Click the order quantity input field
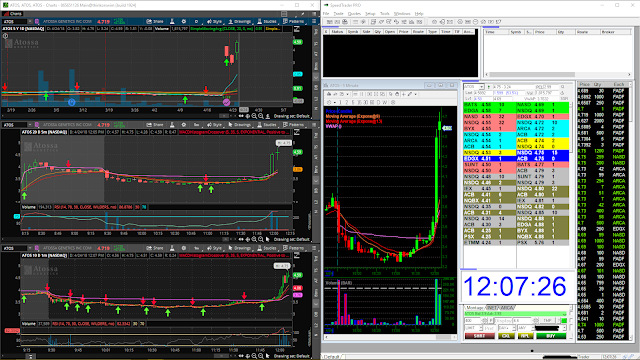Viewport: 640px width, 360px height. (x=472, y=321)
